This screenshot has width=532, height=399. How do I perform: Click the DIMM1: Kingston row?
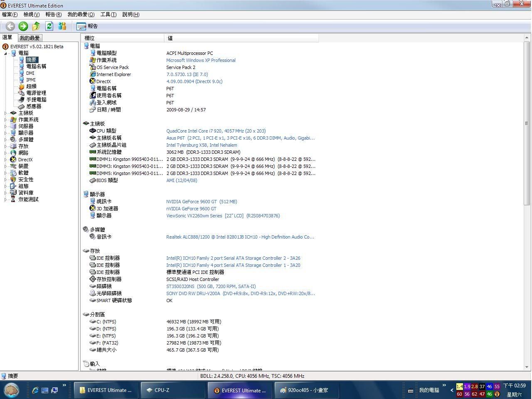(x=202, y=159)
